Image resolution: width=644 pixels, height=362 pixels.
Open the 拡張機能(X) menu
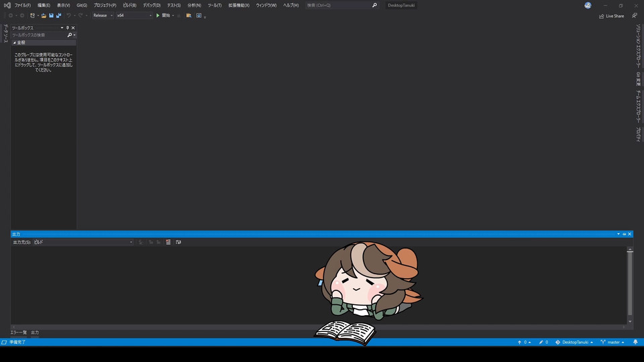(x=239, y=5)
